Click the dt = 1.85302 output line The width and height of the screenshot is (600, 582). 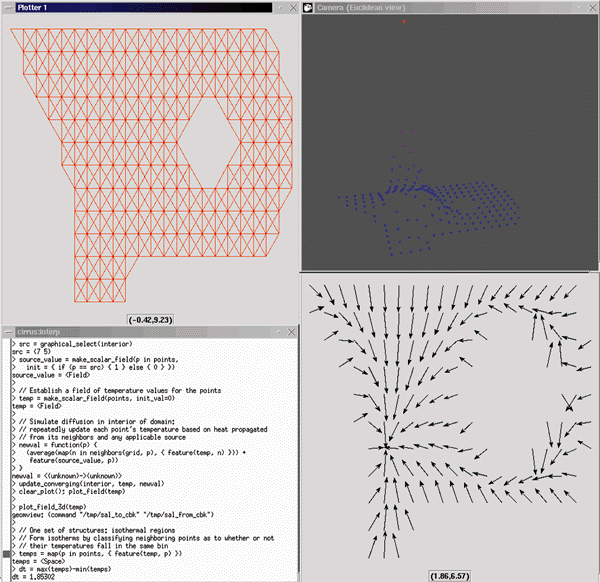tap(40, 576)
